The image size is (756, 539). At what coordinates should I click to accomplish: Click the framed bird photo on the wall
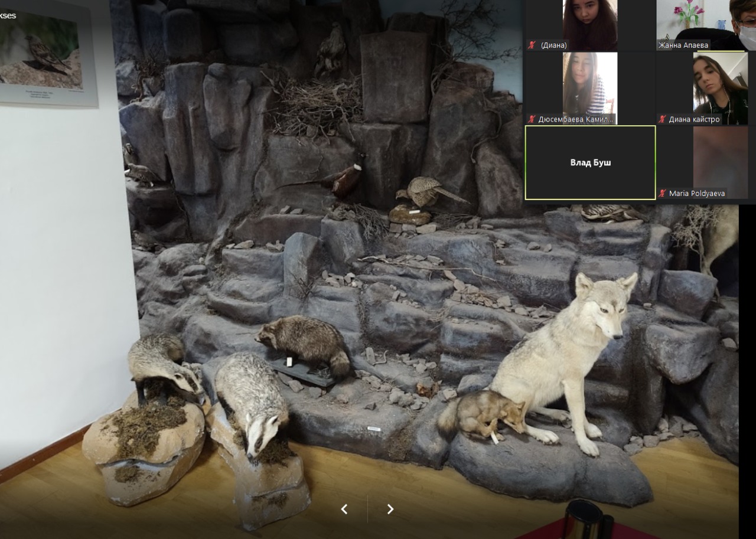[x=44, y=53]
